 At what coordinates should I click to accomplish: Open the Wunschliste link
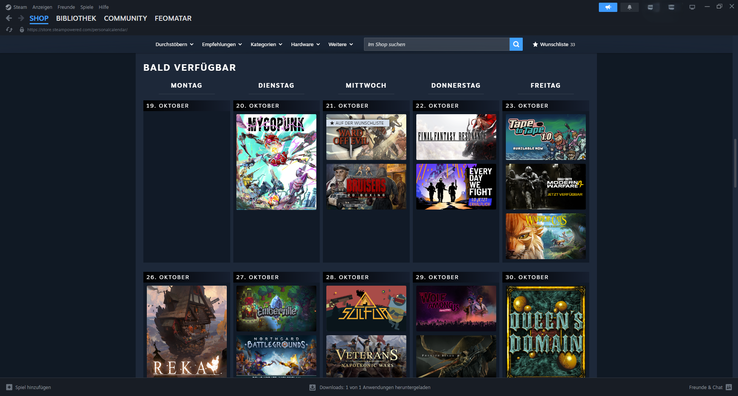[x=554, y=44]
